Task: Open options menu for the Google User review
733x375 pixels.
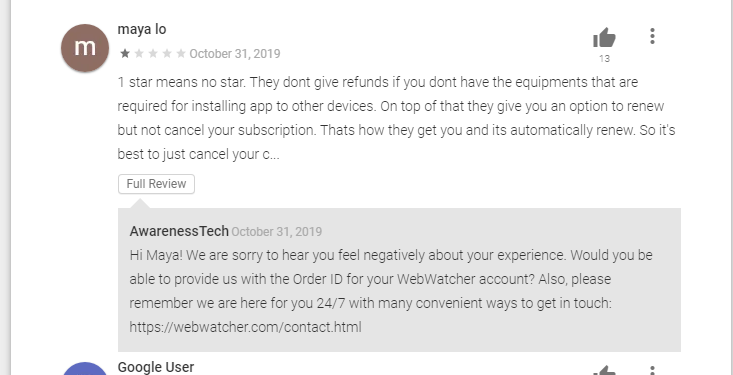Action: 652,370
